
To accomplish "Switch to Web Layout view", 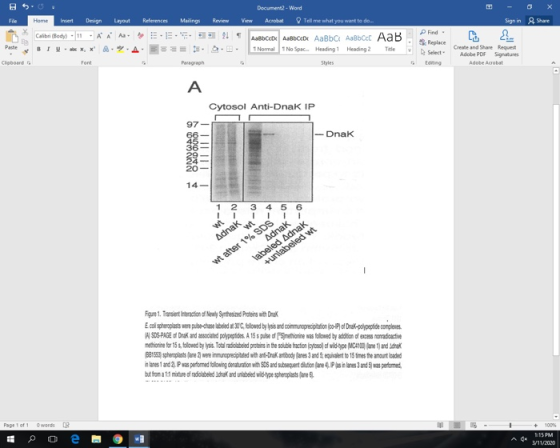I will pos(474,425).
